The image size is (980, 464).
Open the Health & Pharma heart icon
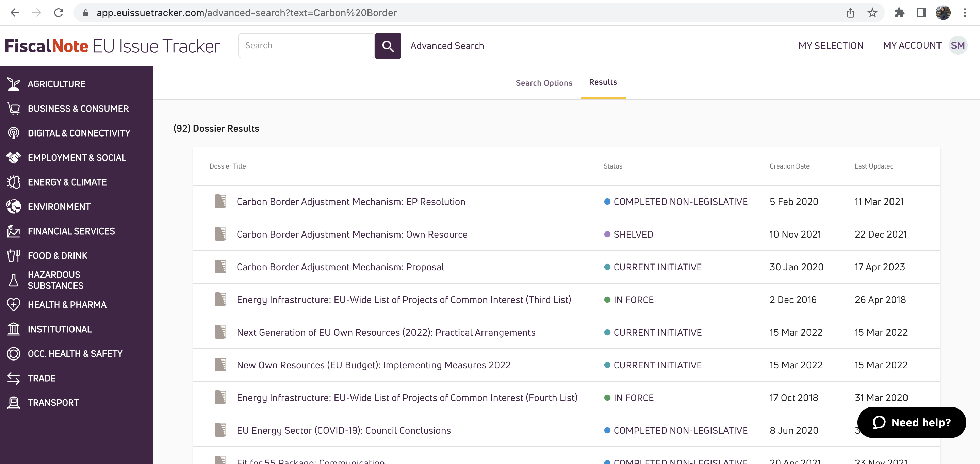tap(14, 305)
